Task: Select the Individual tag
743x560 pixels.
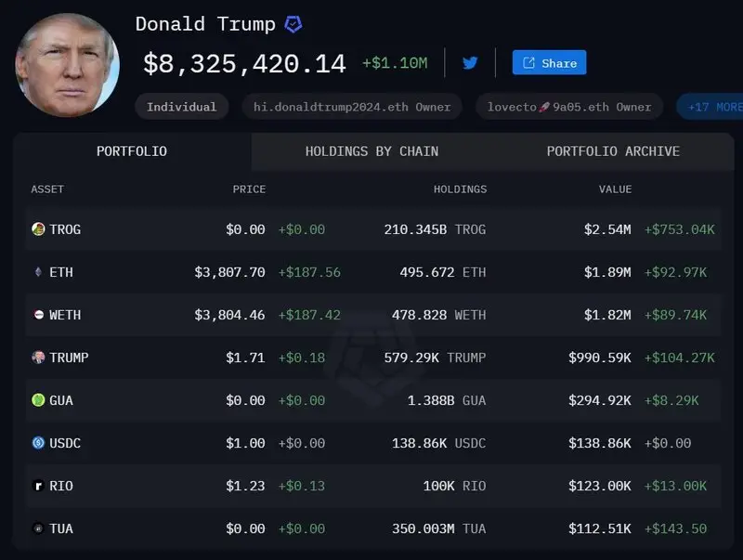Action: [x=181, y=107]
